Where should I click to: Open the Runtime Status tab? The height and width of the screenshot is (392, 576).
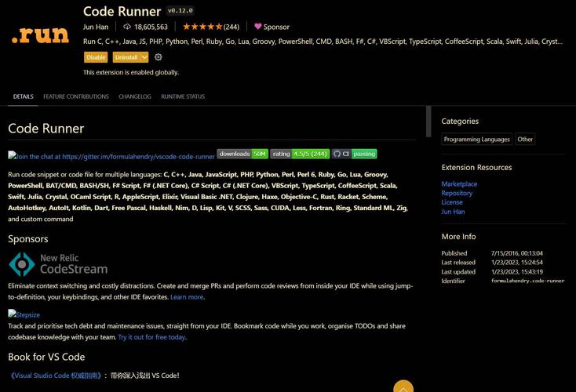pos(183,96)
